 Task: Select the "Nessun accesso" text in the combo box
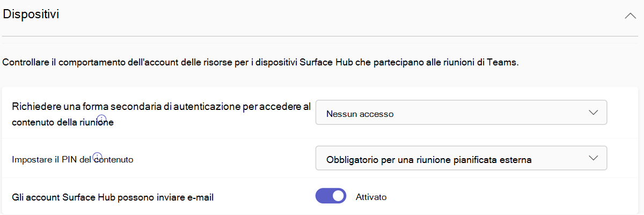360,114
